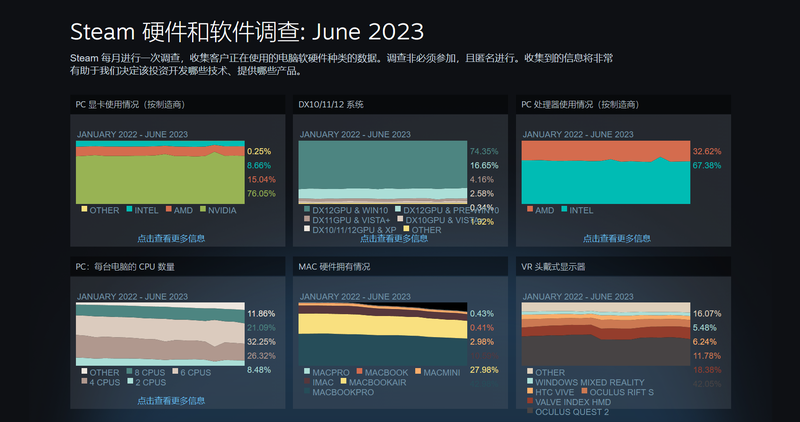Select 4 CPUS legend swatch
This screenshot has width=800, height=422.
tap(84, 381)
